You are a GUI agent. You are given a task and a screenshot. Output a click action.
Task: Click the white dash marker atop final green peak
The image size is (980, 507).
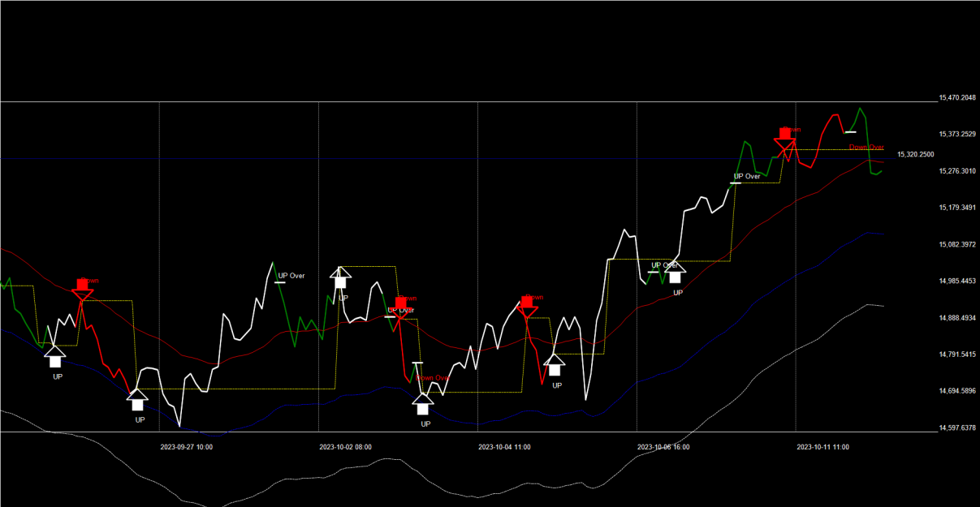point(850,131)
